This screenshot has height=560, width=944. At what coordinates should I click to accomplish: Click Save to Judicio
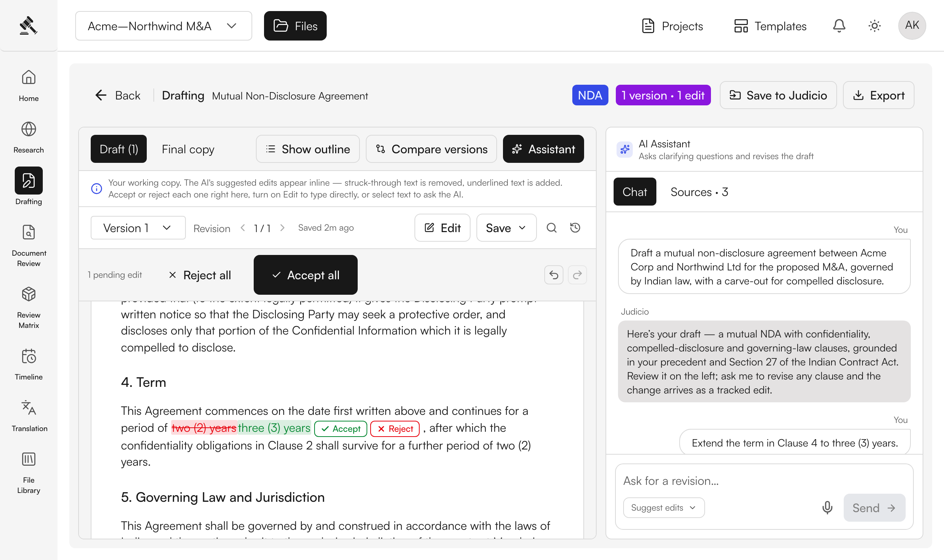[778, 95]
